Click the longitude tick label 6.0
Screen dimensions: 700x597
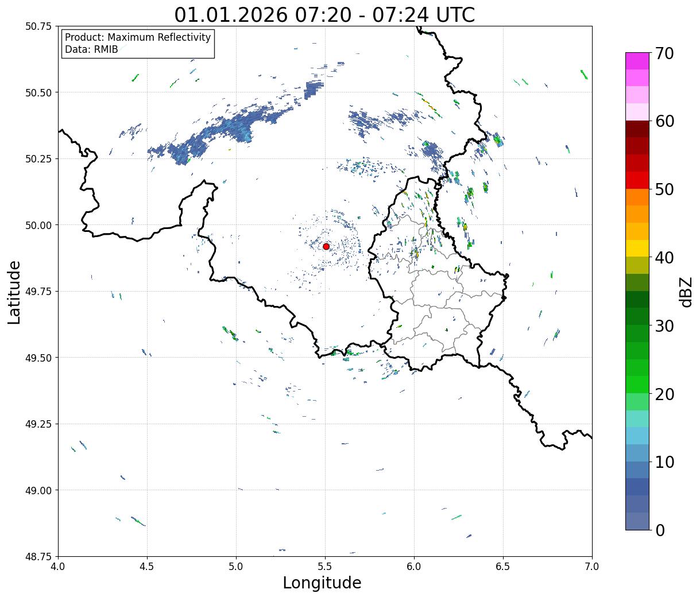point(414,567)
